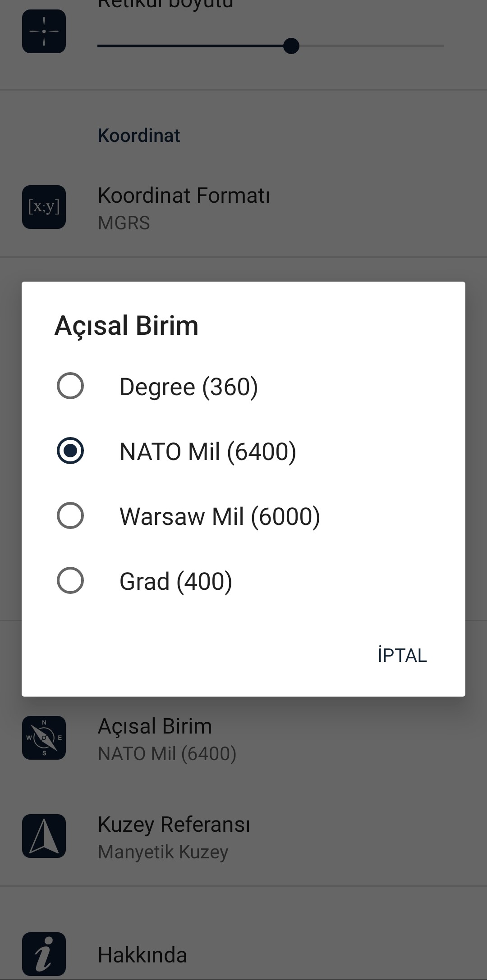
Task: Tap the info icon beside Hakkında
Action: tap(44, 953)
